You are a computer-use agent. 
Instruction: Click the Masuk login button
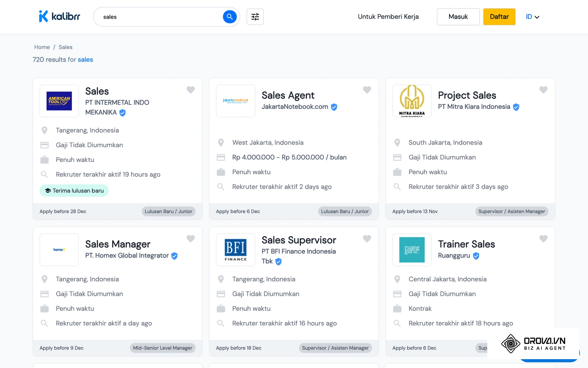458,17
